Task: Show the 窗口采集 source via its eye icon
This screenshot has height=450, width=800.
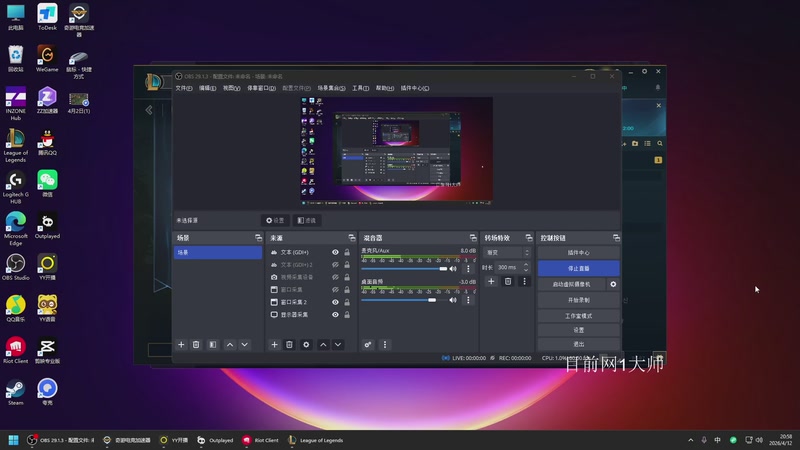Action: coord(335,289)
